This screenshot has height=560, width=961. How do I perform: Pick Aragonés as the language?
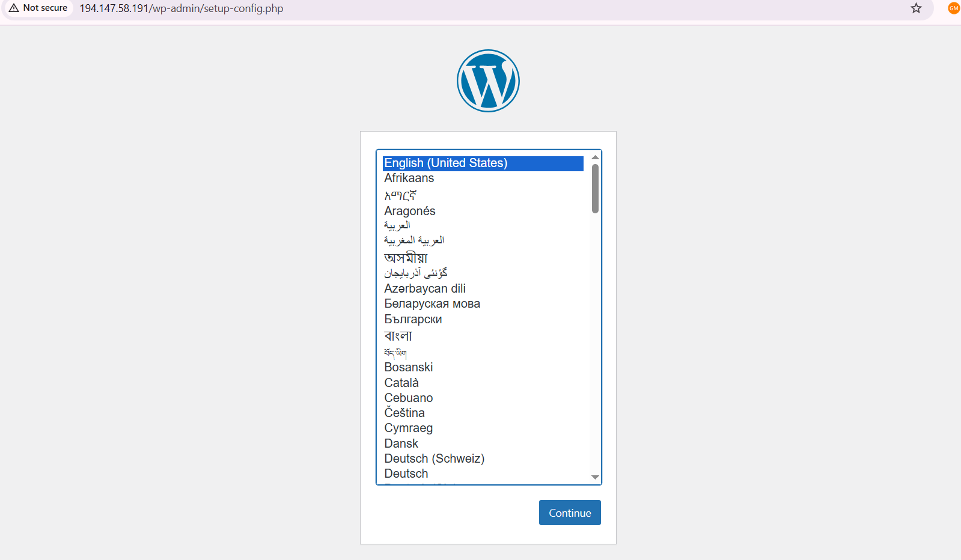coord(483,211)
